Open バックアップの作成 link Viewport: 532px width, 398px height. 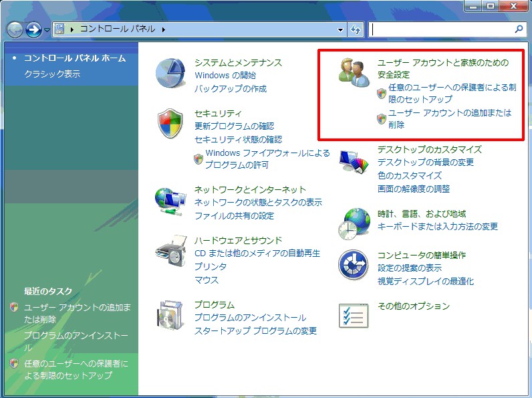pyautogui.click(x=231, y=89)
